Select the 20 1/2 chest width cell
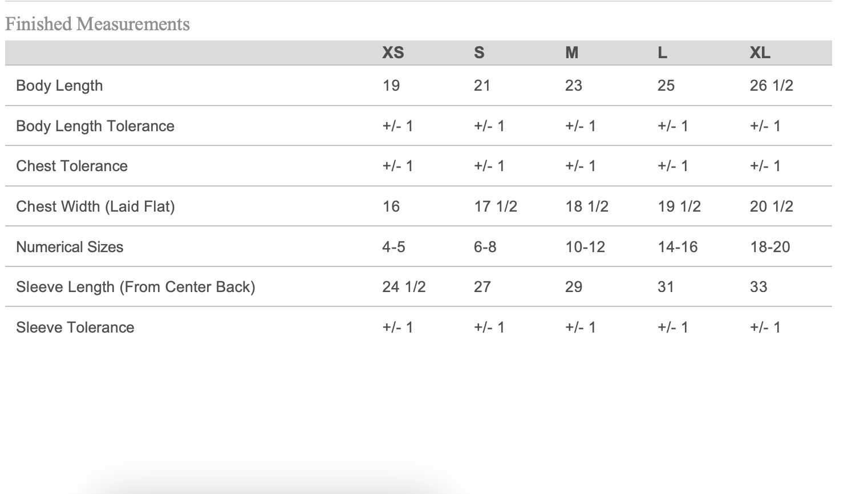 (x=771, y=206)
